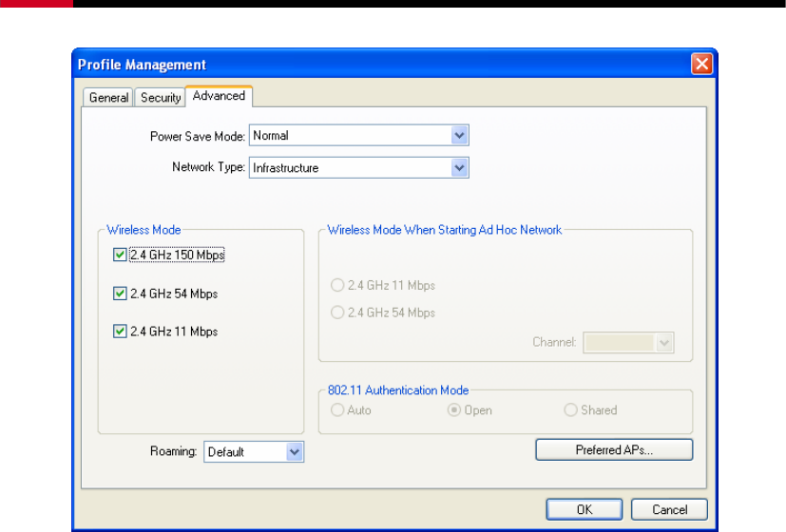Viewport: 786px width, 532px height.
Task: Open the Preferred APs dialog button
Action: click(x=614, y=450)
